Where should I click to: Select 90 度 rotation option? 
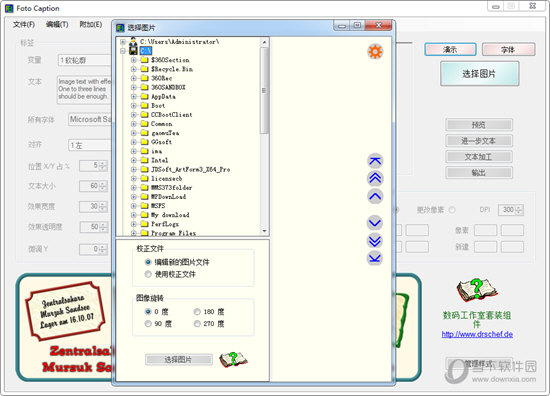click(148, 323)
